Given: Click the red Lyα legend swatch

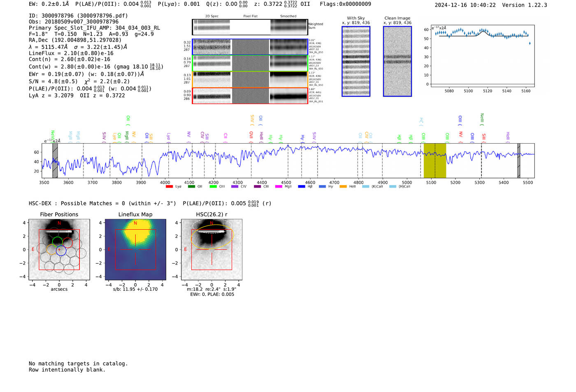Looking at the screenshot, I should (x=169, y=187).
